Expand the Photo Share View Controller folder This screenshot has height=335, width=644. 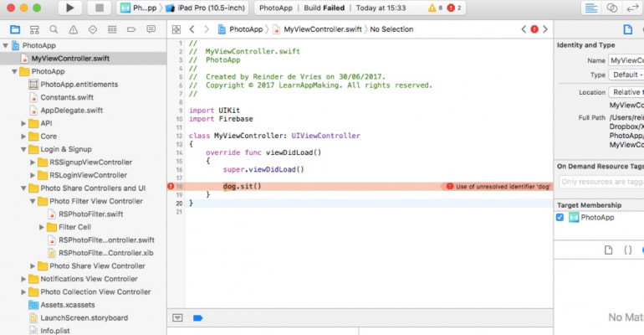tap(33, 266)
